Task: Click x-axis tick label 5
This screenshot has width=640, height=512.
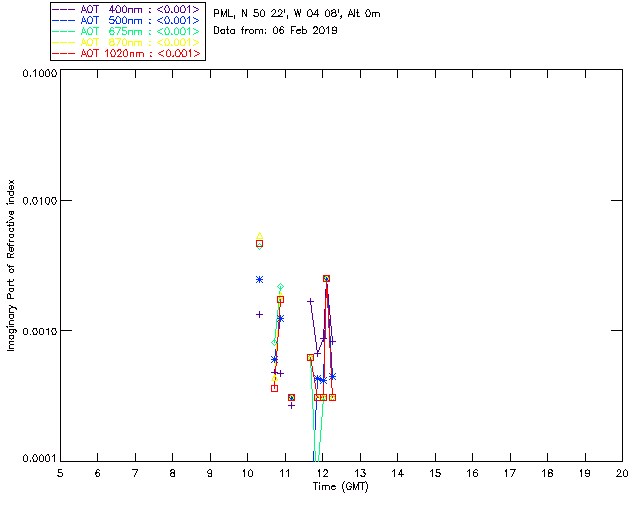Action: click(x=60, y=473)
